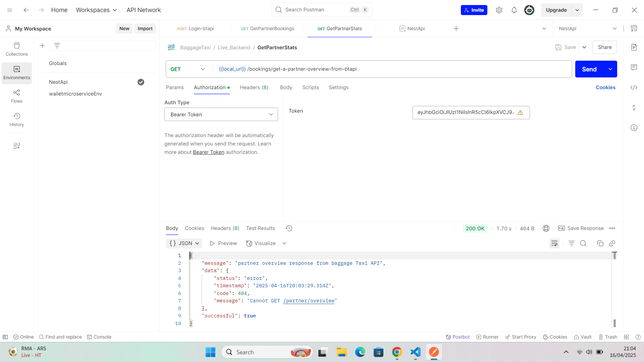Click the response body vertical scrollbar
Image resolution: width=644 pixels, height=362 pixels.
point(614,289)
